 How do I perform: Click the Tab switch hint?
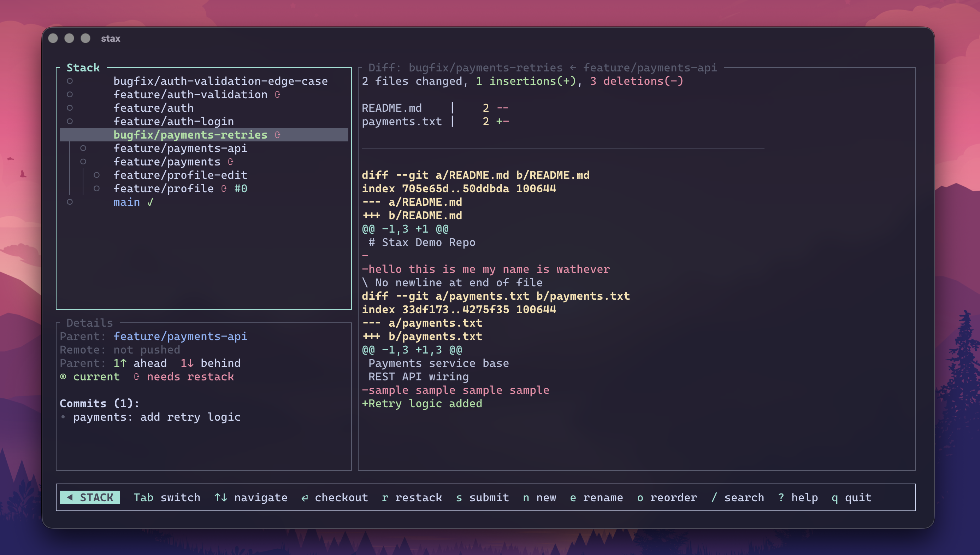(167, 497)
